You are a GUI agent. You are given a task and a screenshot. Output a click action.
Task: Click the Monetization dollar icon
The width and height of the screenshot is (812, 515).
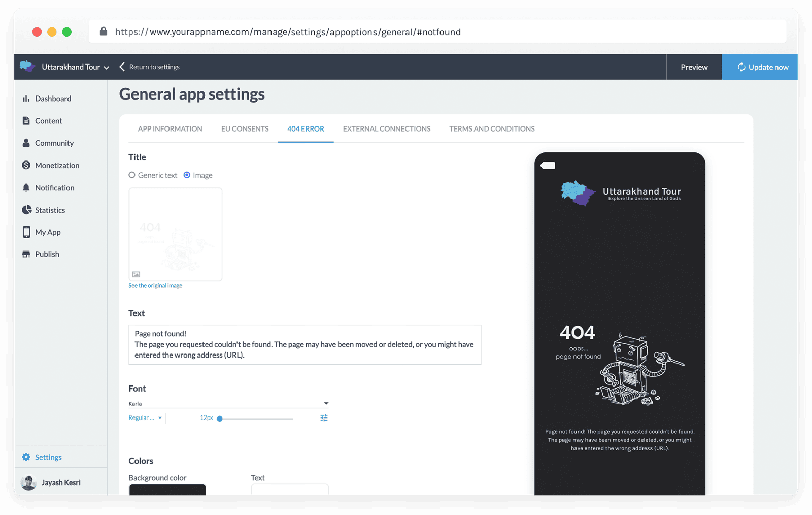(x=26, y=165)
